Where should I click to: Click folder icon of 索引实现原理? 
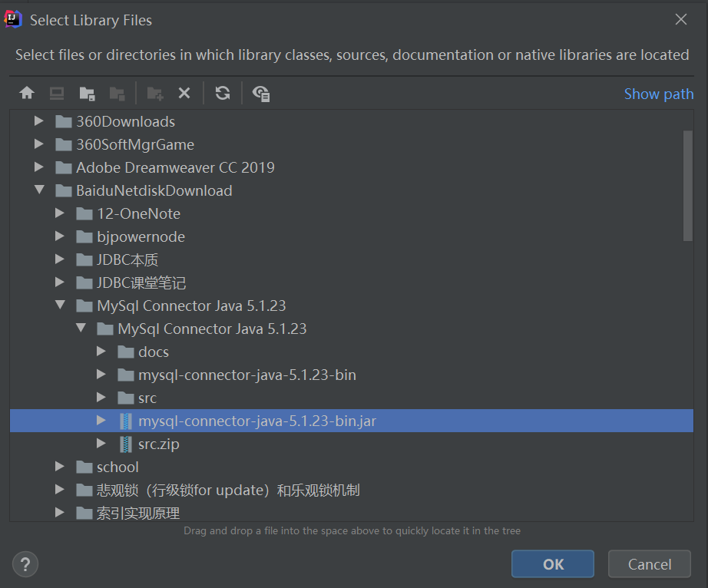pos(84,513)
